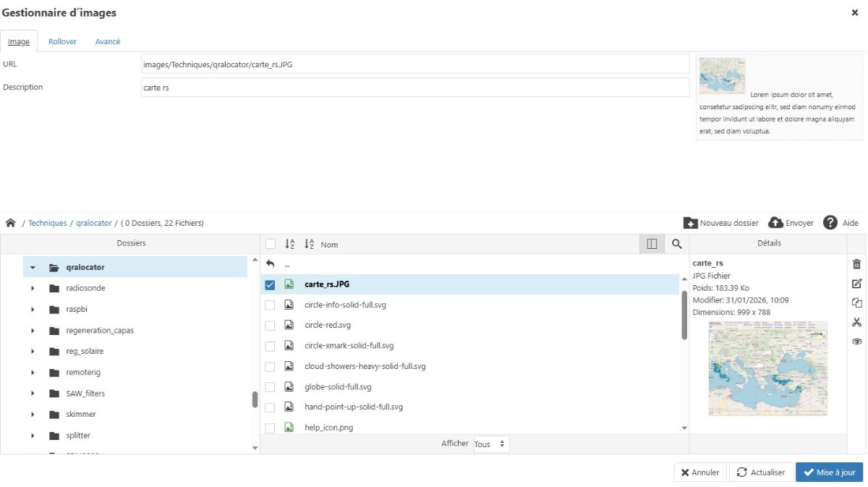
Task: Open Aide question mark icon
Action: coord(830,223)
